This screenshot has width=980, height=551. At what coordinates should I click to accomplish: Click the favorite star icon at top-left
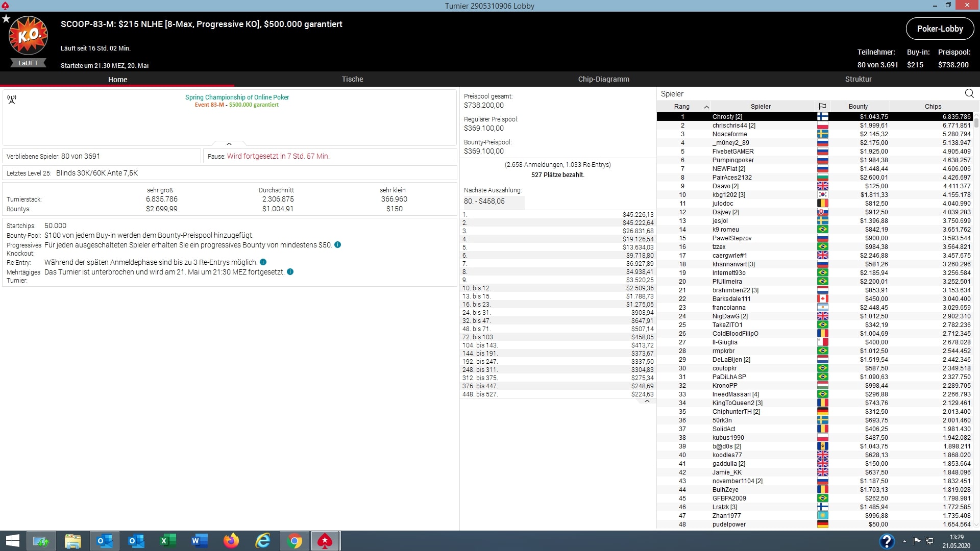[6, 19]
